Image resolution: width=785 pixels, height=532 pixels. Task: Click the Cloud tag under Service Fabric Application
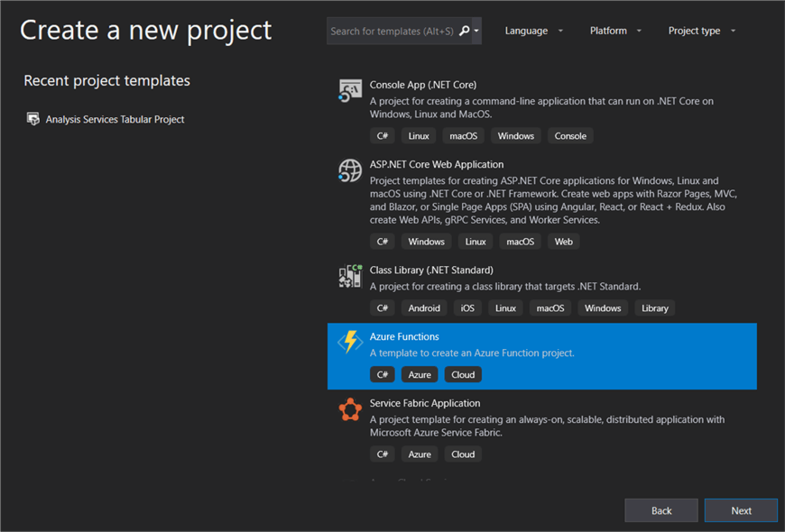(462, 454)
